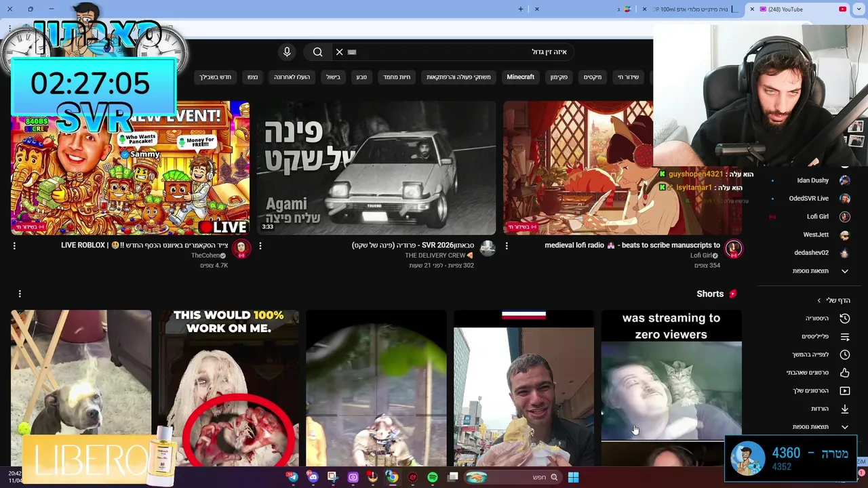
Task: Open a new browser tab
Action: tap(521, 9)
